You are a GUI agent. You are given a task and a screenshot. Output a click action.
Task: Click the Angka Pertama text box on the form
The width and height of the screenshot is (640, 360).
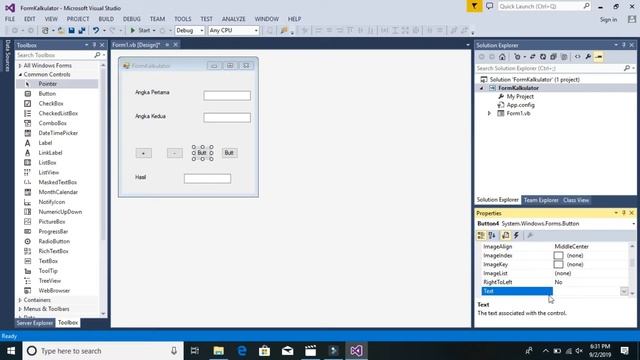point(227,96)
